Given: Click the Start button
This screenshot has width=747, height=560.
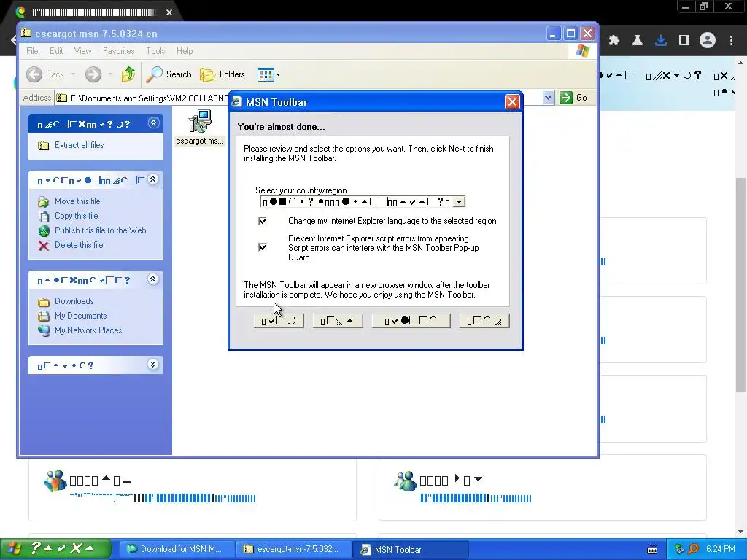Looking at the screenshot, I should (55, 549).
